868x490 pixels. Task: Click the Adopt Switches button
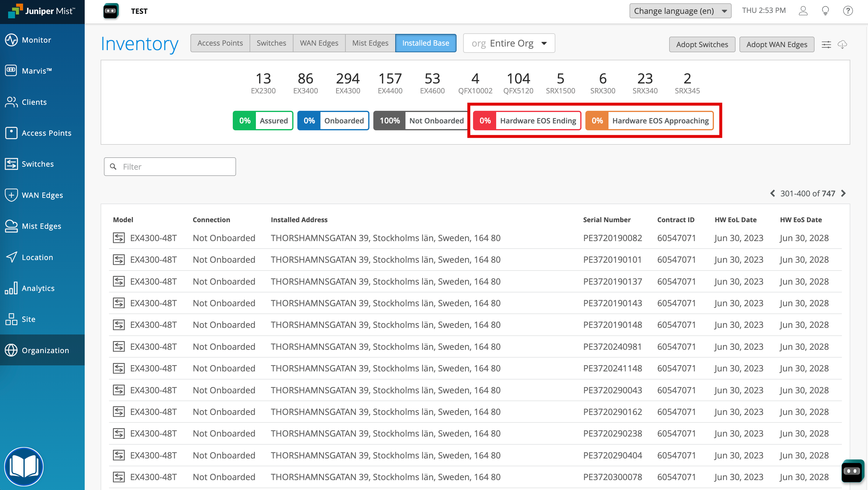702,44
